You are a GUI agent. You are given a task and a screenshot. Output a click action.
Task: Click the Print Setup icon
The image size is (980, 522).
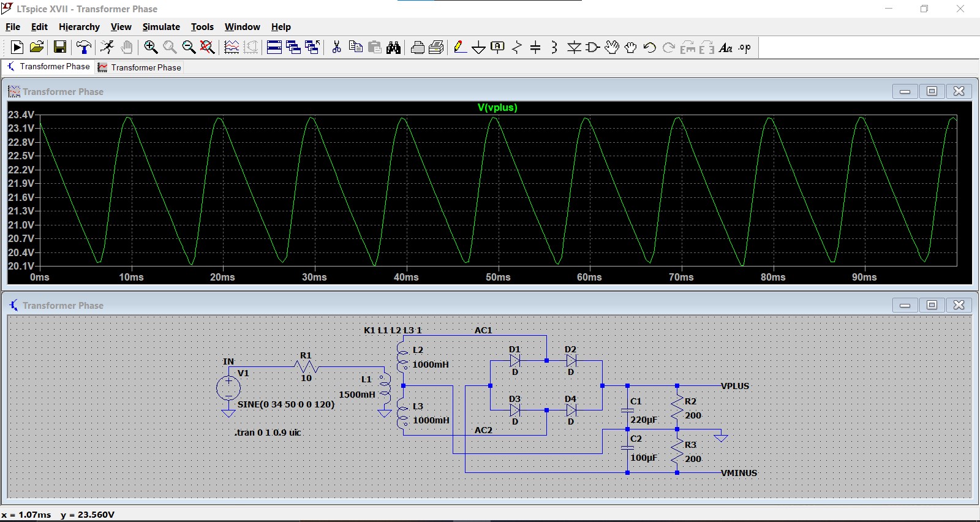tap(437, 47)
